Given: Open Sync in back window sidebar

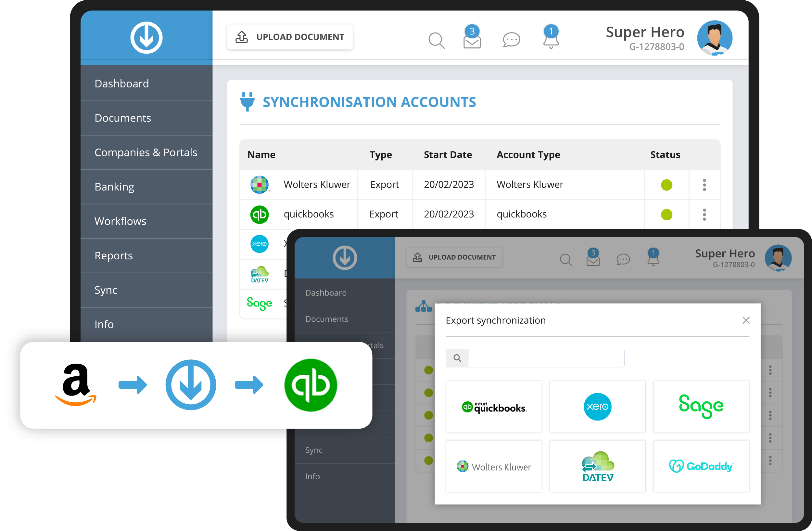Looking at the screenshot, I should 146,290.
